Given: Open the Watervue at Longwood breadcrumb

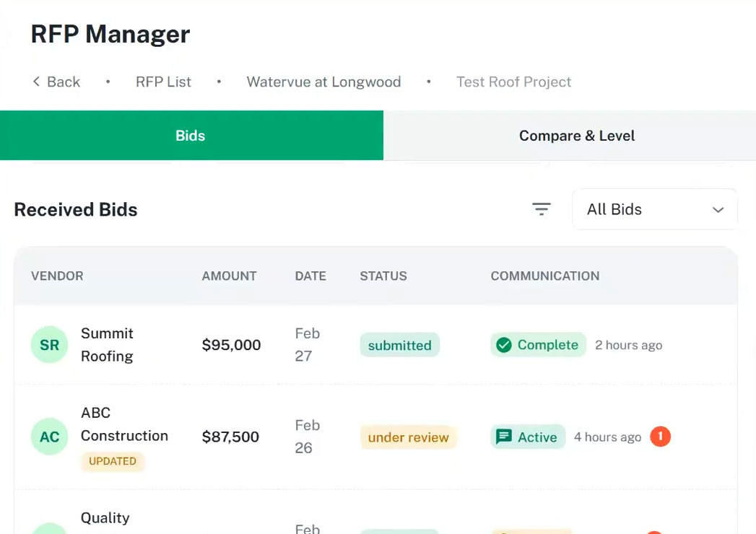Looking at the screenshot, I should (323, 82).
